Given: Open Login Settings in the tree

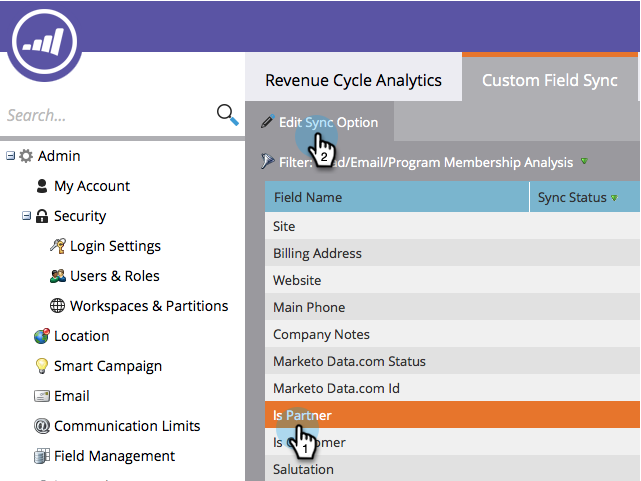Looking at the screenshot, I should tap(115, 246).
